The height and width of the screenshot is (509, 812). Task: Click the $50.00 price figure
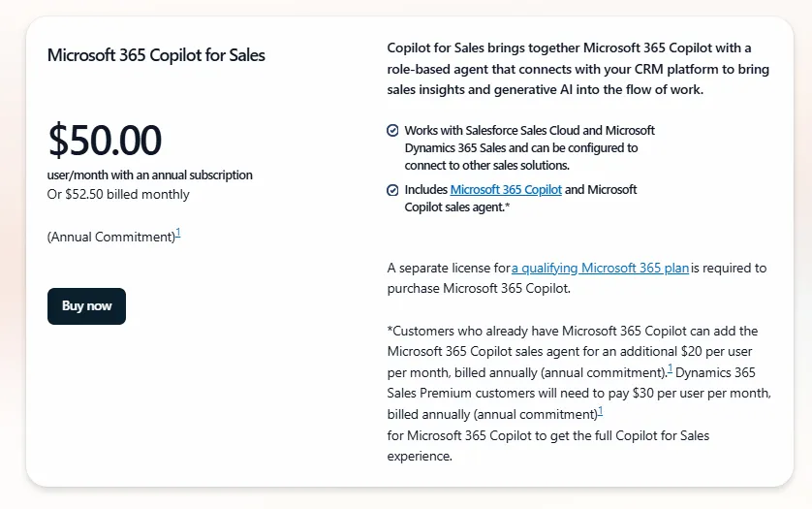tap(105, 141)
